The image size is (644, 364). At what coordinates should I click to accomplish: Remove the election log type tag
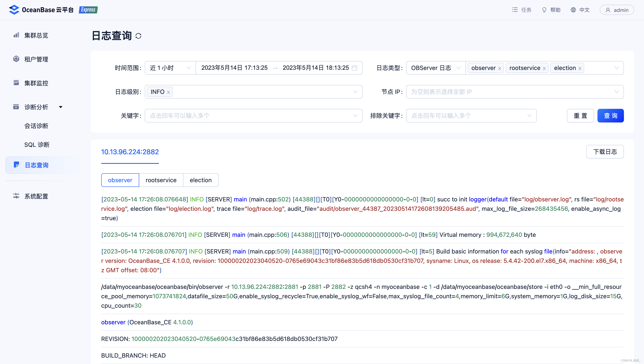pyautogui.click(x=580, y=68)
